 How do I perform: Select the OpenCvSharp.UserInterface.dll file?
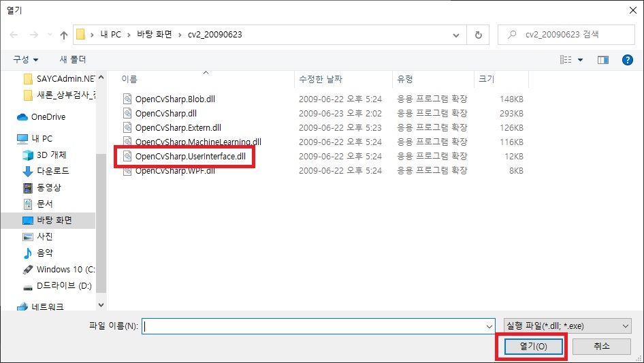point(191,156)
